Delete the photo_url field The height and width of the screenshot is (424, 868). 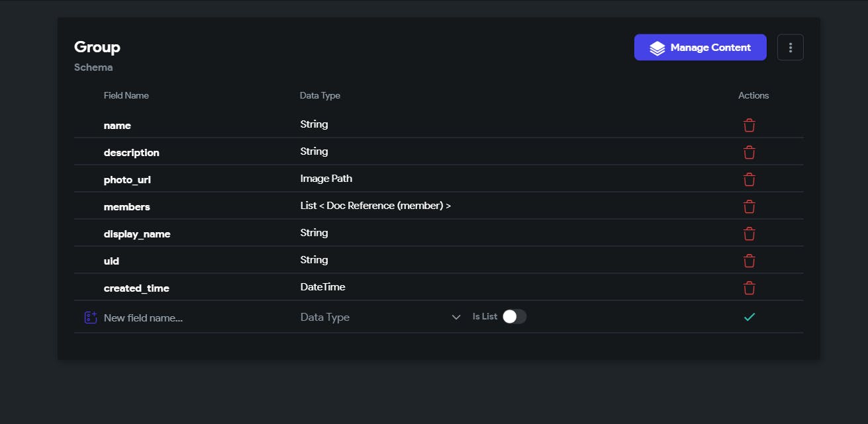tap(749, 179)
